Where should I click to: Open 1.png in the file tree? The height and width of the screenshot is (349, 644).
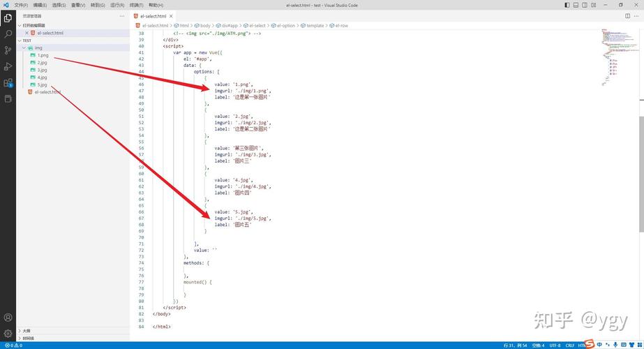(x=43, y=55)
